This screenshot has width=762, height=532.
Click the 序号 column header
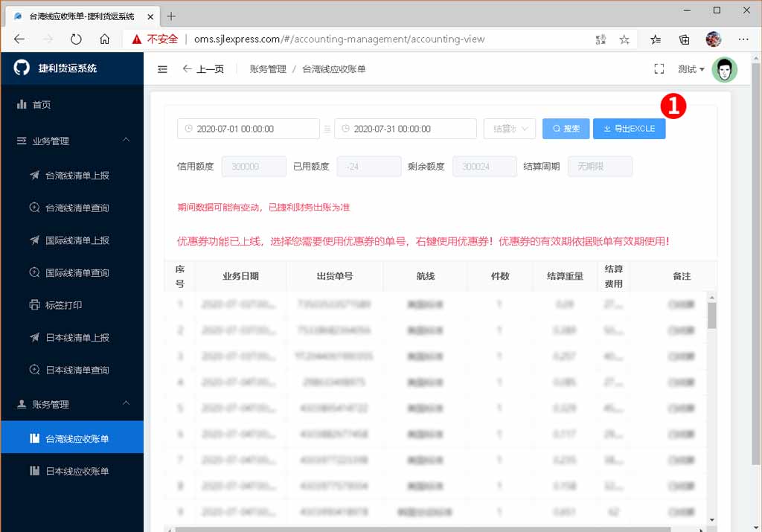tap(180, 277)
